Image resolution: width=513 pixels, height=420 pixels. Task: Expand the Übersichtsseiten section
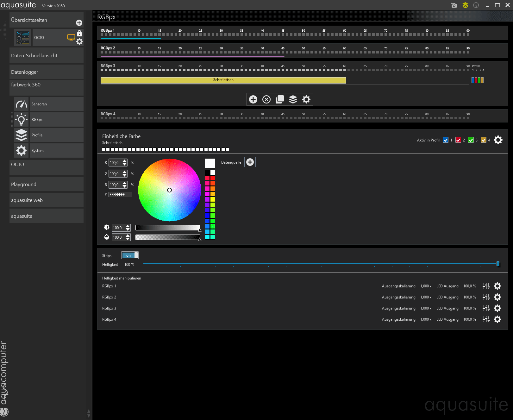pyautogui.click(x=47, y=20)
